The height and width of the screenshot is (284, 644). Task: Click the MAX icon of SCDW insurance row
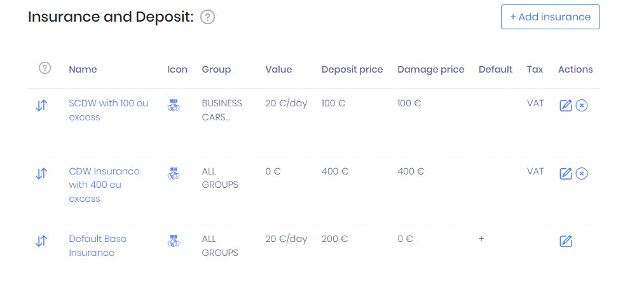tap(174, 105)
